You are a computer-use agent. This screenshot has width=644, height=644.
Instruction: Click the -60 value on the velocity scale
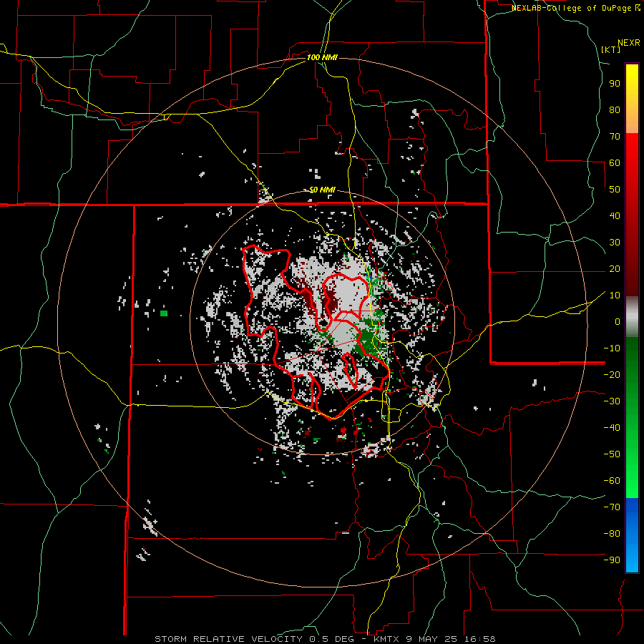612,481
